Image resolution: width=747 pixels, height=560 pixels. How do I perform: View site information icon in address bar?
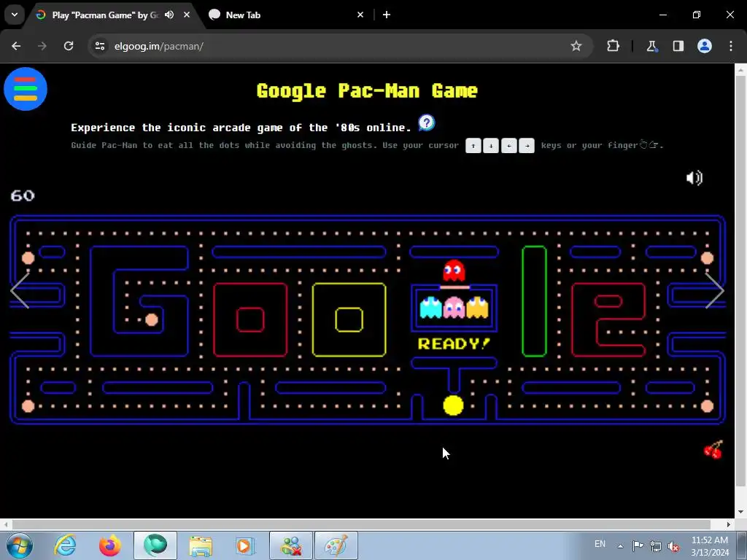point(99,46)
